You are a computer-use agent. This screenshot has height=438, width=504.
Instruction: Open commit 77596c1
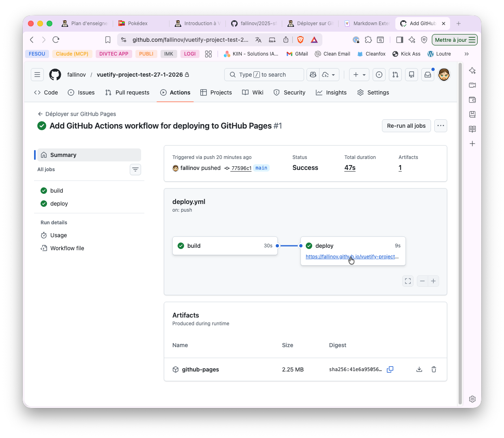(241, 168)
